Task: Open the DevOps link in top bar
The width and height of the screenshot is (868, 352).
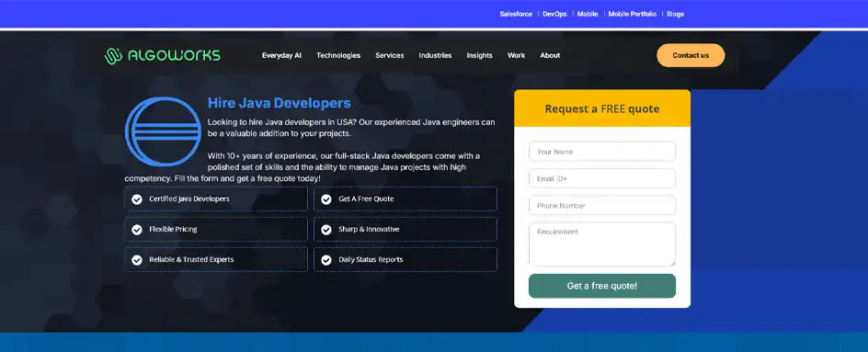Action: tap(554, 14)
